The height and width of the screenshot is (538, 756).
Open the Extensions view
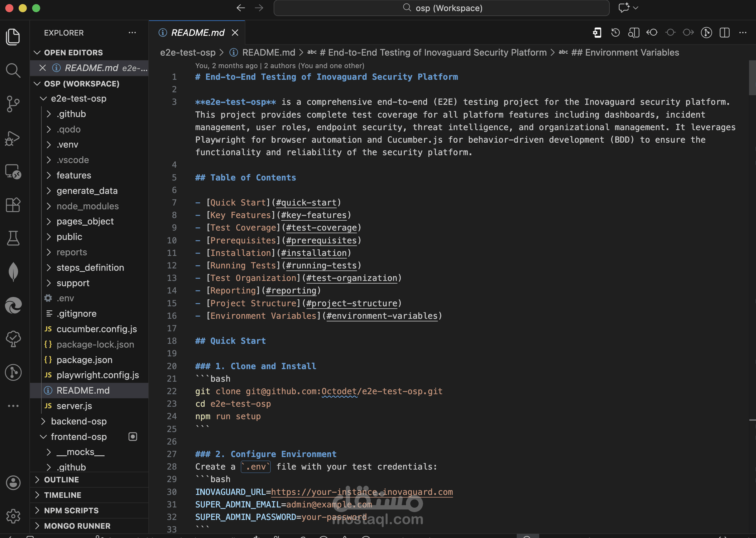13,205
